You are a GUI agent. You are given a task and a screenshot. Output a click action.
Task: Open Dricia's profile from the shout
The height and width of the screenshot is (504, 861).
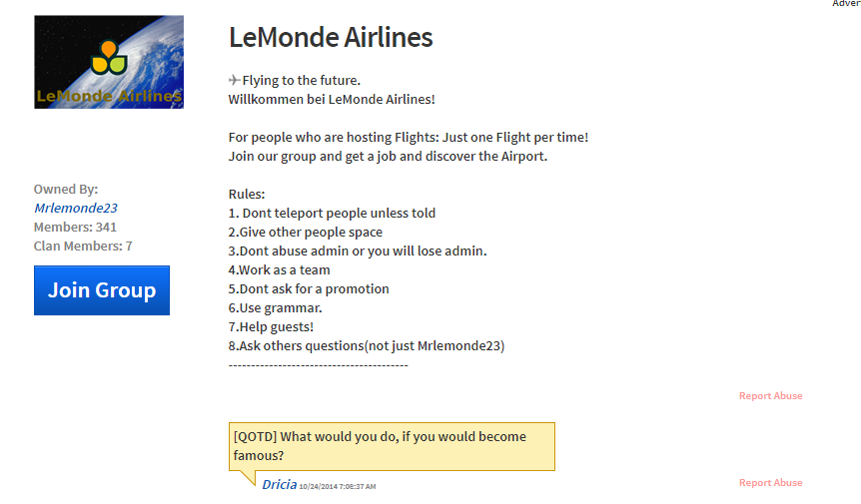pyautogui.click(x=279, y=484)
